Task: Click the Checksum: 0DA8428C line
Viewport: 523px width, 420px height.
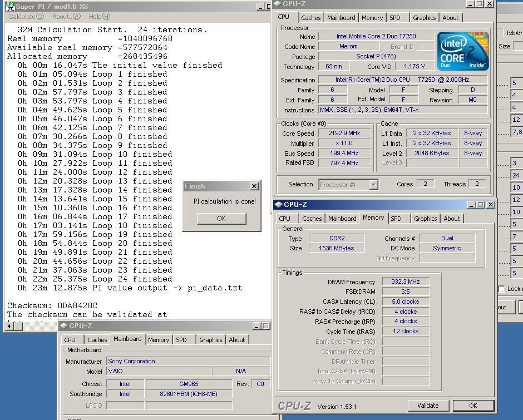Action: pos(52,305)
